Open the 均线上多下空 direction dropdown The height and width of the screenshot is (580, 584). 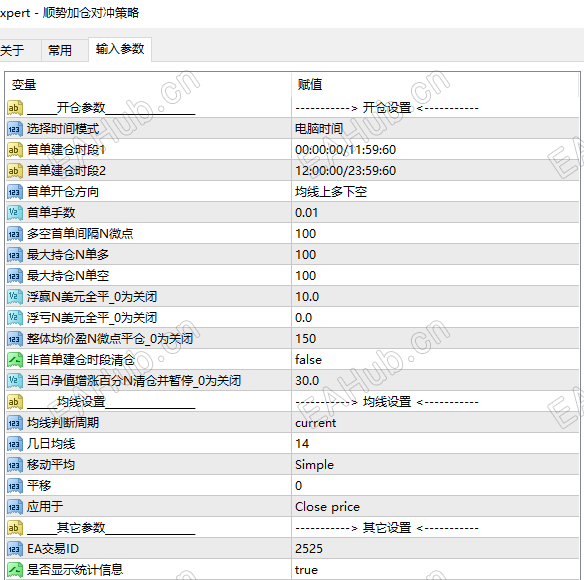[435, 192]
